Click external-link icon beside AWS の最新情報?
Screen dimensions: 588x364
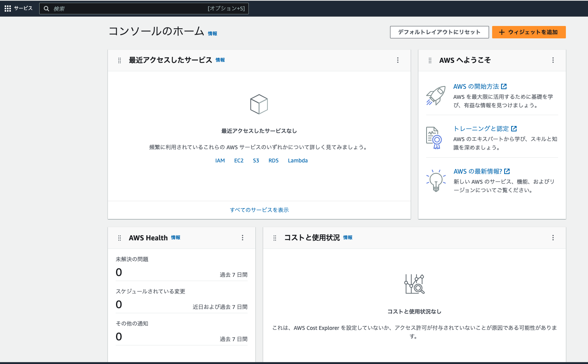tap(507, 171)
